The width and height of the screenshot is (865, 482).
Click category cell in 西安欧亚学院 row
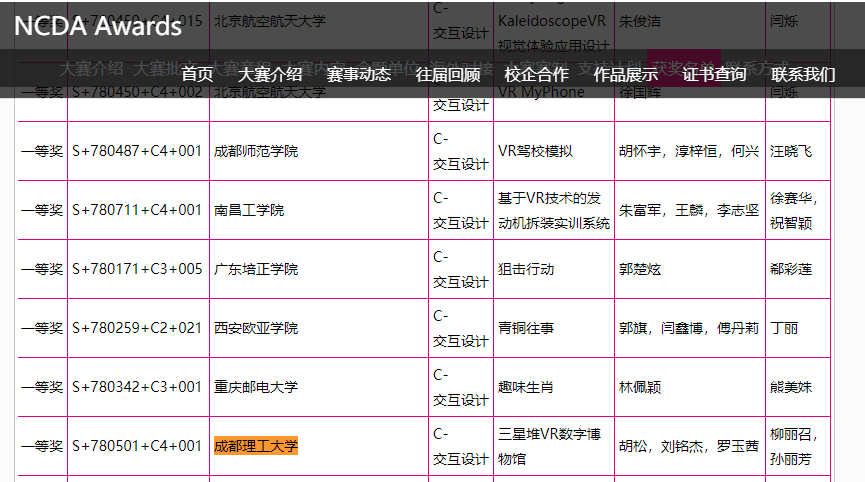[x=461, y=328]
